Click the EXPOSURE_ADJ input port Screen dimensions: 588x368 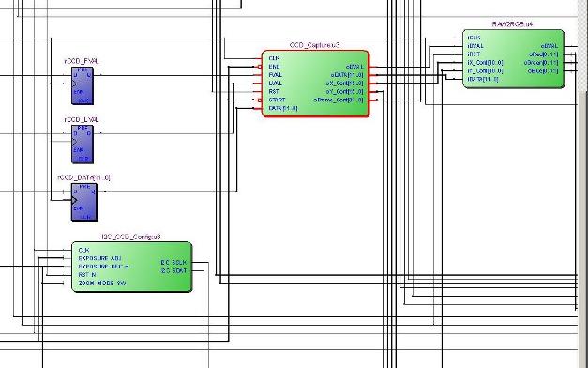pyautogui.click(x=99, y=258)
